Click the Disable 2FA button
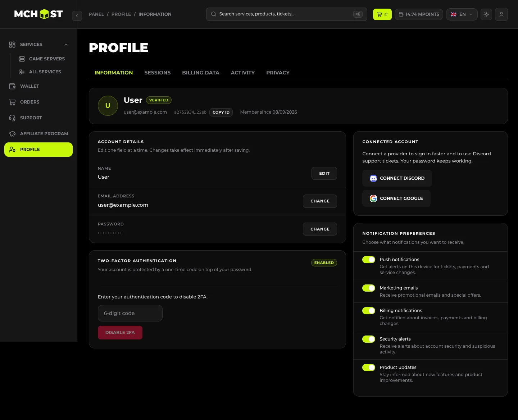 click(120, 333)
